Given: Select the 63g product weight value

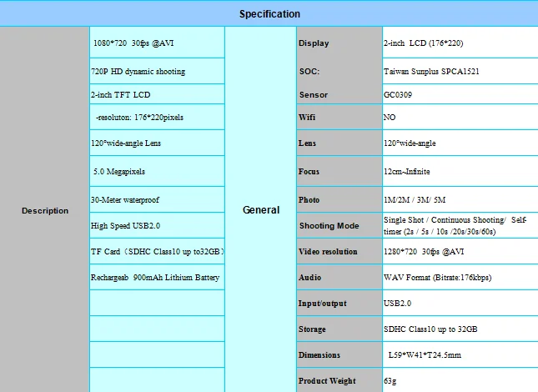Looking at the screenshot, I should [x=390, y=381].
